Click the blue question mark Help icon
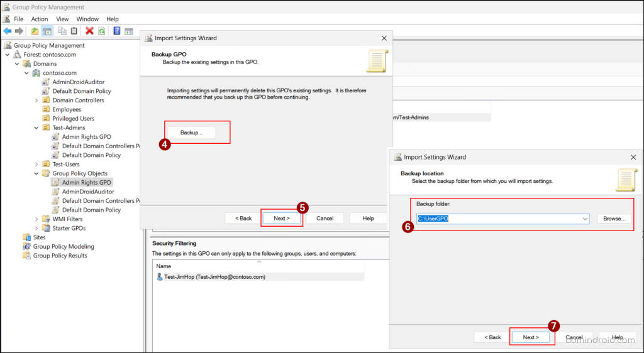The width and height of the screenshot is (644, 353). click(x=116, y=31)
